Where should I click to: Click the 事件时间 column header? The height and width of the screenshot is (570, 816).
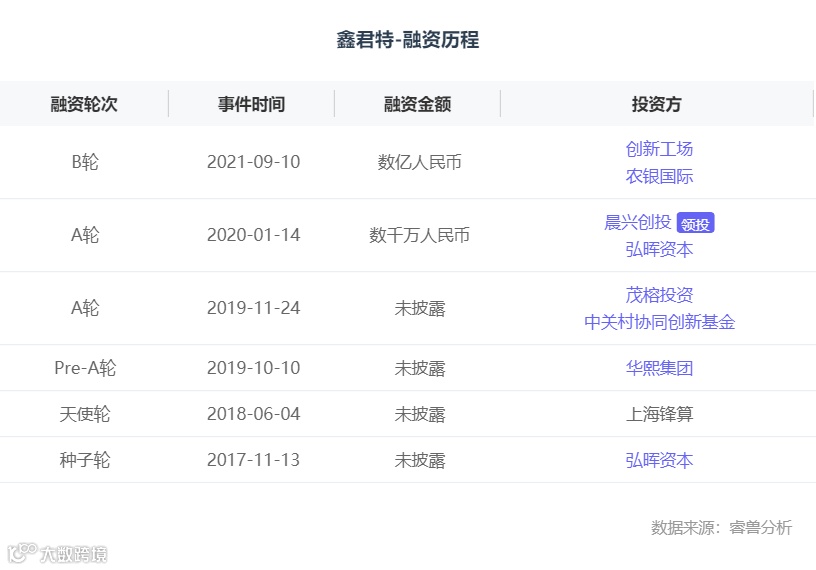pos(251,104)
